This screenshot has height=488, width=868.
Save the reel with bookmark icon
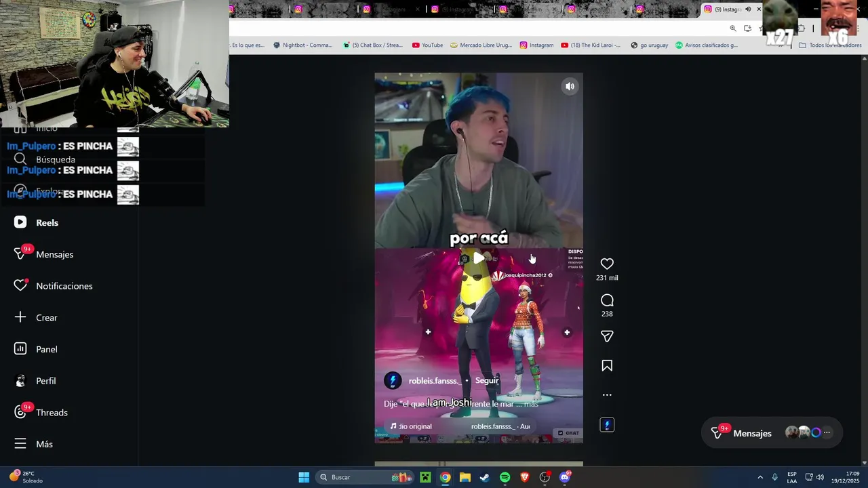[607, 366]
